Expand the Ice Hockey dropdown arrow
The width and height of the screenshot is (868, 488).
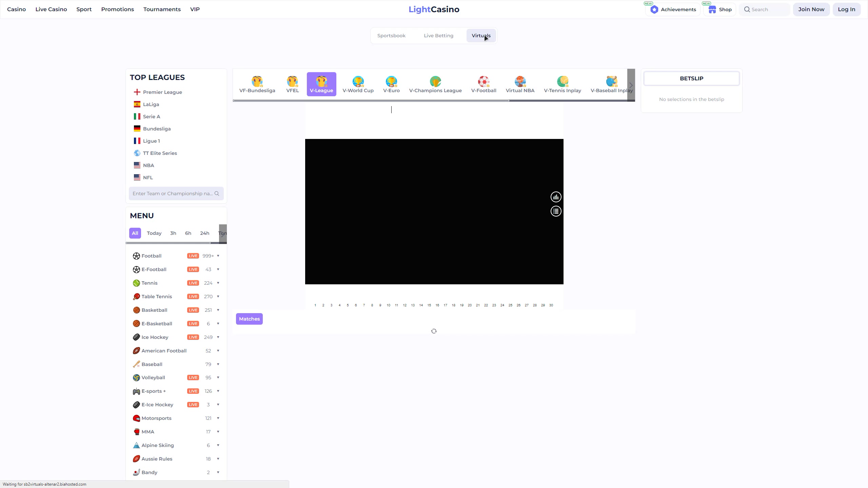218,337
